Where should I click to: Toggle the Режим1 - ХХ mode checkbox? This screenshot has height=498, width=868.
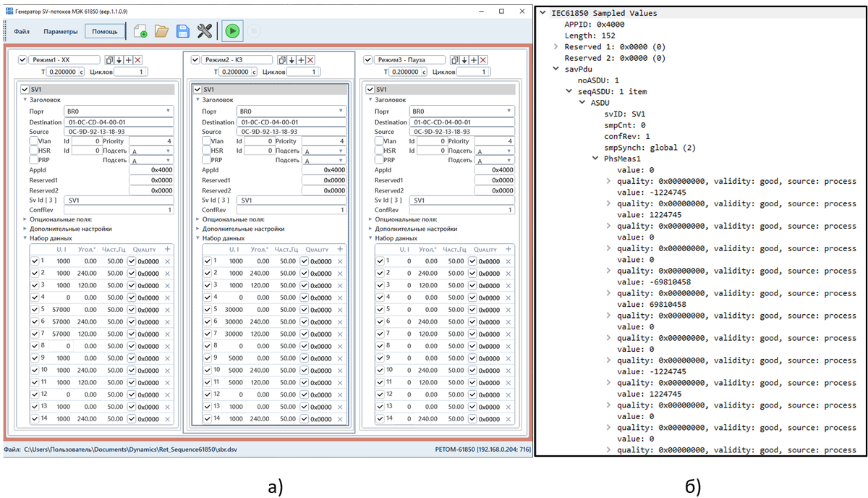[22, 60]
